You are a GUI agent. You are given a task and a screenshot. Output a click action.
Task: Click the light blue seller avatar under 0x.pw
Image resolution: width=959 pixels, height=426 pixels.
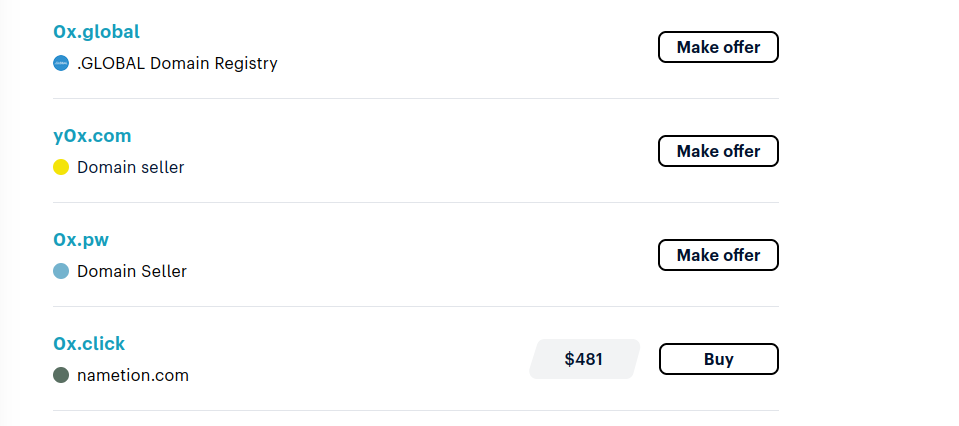[61, 271]
